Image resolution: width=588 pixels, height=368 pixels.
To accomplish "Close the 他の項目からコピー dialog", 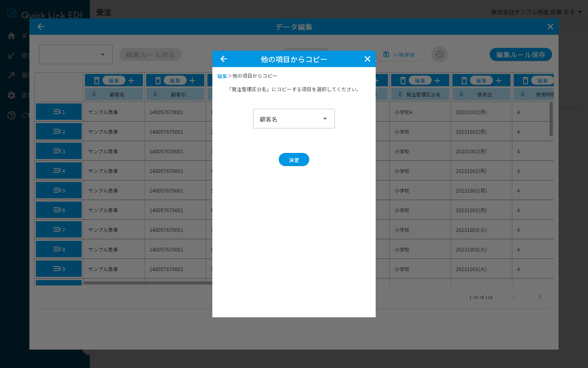I will 367,59.
